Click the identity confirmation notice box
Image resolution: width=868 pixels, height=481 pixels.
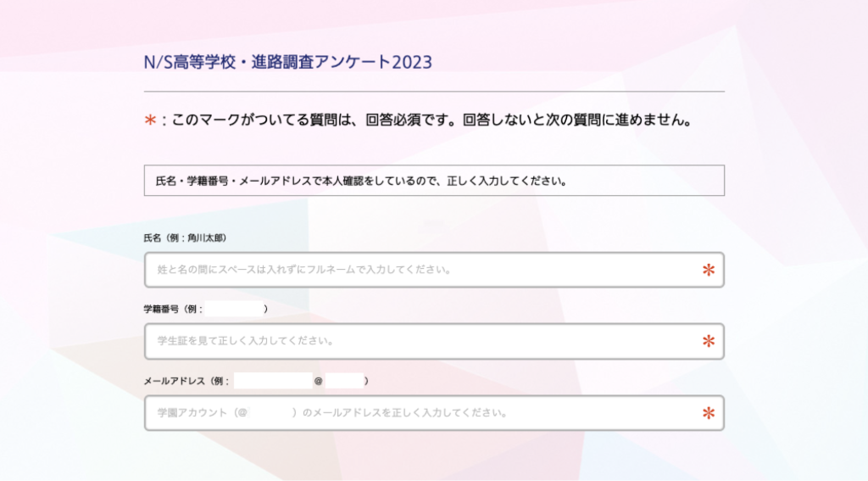click(434, 181)
